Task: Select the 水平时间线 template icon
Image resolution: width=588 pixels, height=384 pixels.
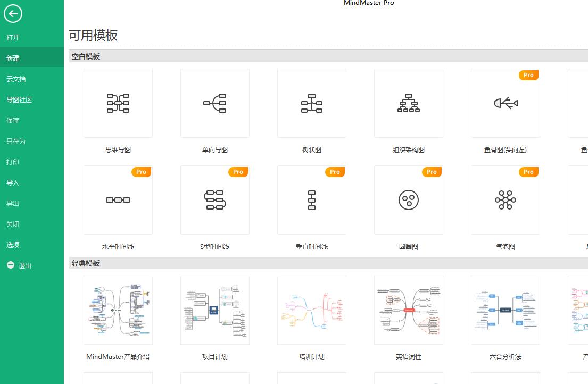Action: 118,200
